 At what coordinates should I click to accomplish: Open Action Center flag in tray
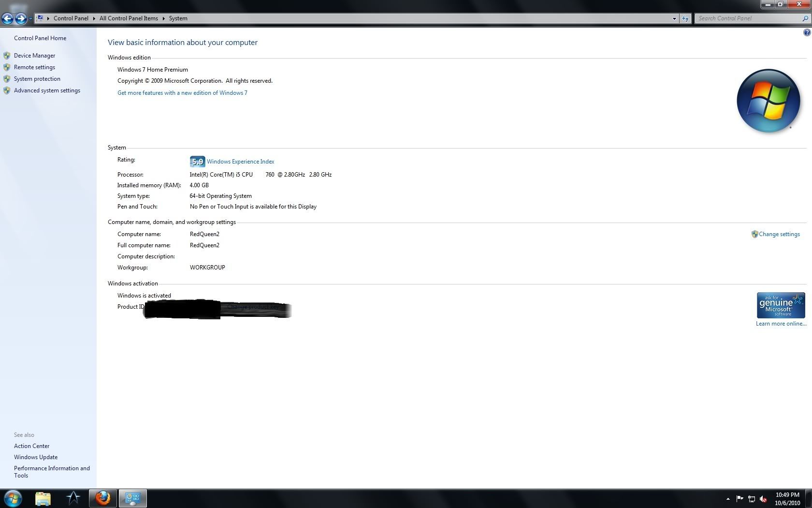click(x=739, y=499)
